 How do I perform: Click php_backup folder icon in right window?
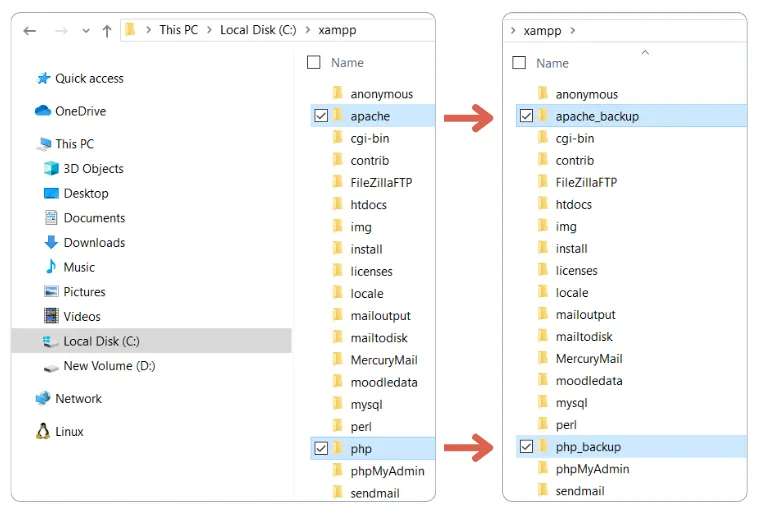pyautogui.click(x=543, y=446)
